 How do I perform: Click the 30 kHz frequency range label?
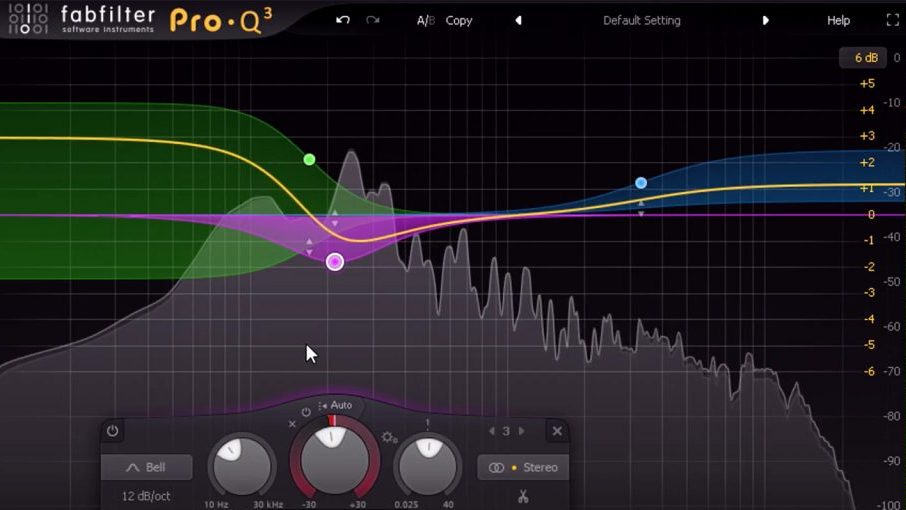click(268, 504)
